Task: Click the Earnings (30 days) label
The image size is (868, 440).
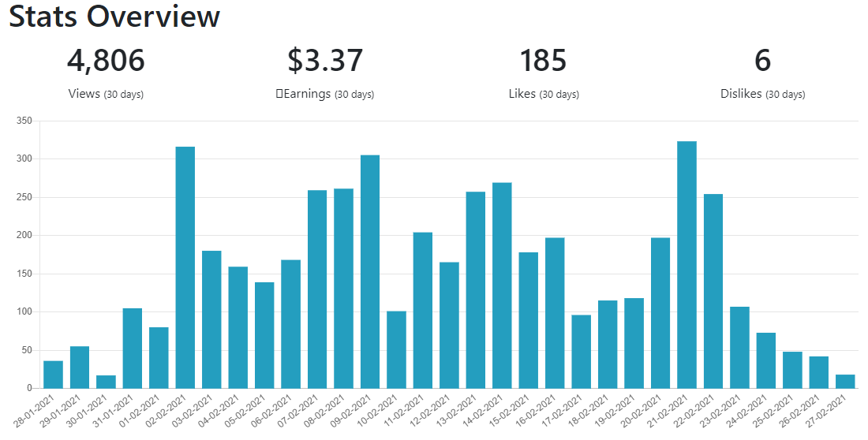Action: [325, 94]
